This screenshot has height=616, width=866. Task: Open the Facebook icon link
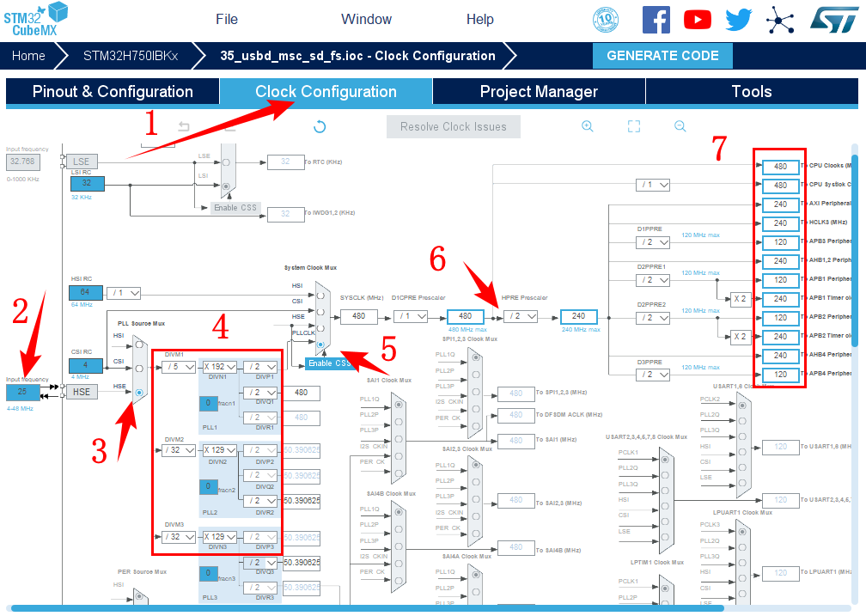pyautogui.click(x=656, y=20)
